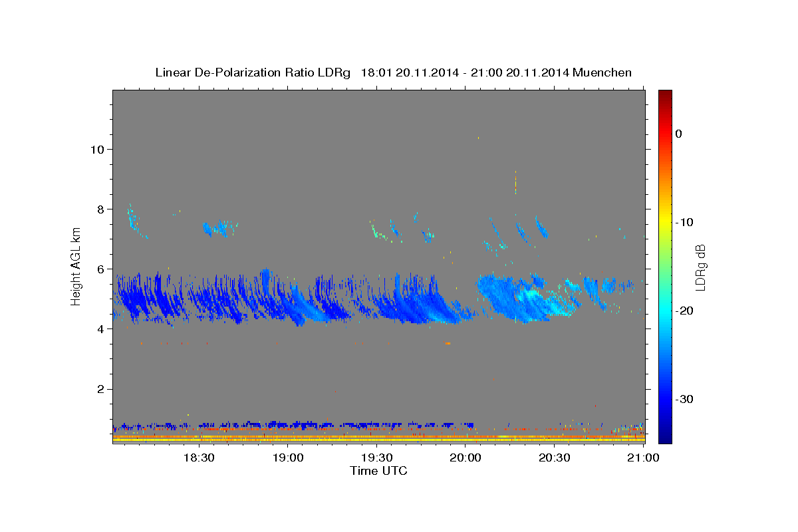Click the colorbar tick label -10
Viewport: 798px width, 532px height.
tap(684, 222)
